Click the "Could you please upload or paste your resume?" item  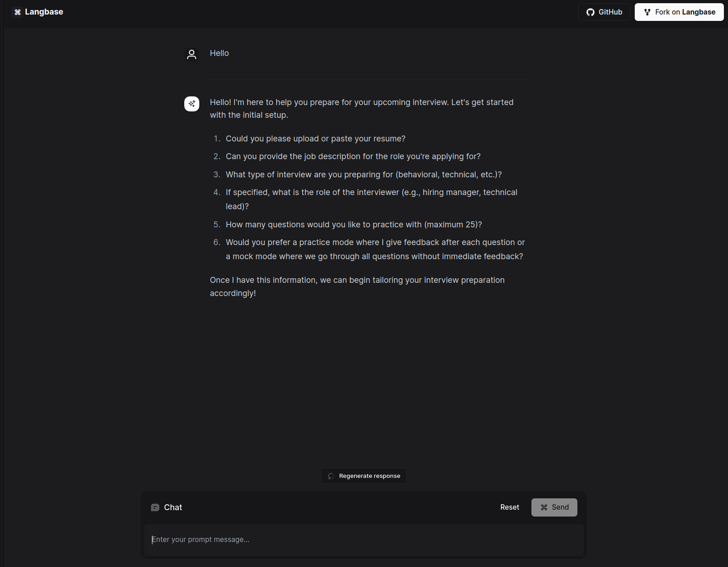click(315, 139)
